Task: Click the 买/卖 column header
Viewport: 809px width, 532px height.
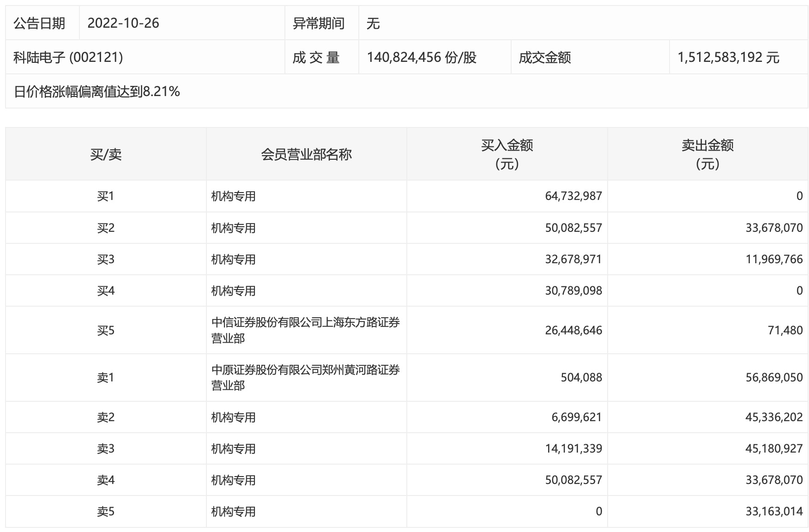Action: [x=106, y=154]
